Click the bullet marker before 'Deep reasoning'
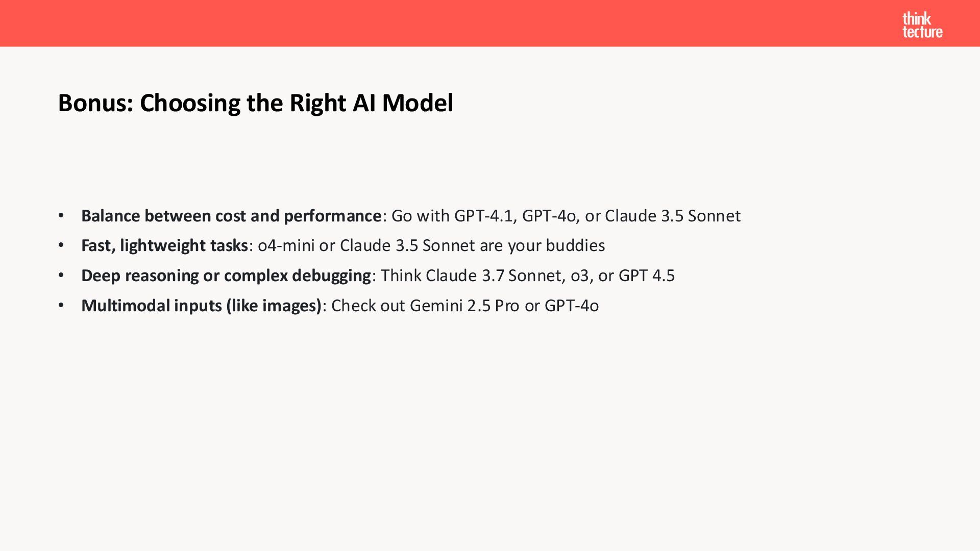The width and height of the screenshot is (980, 551). click(x=61, y=275)
